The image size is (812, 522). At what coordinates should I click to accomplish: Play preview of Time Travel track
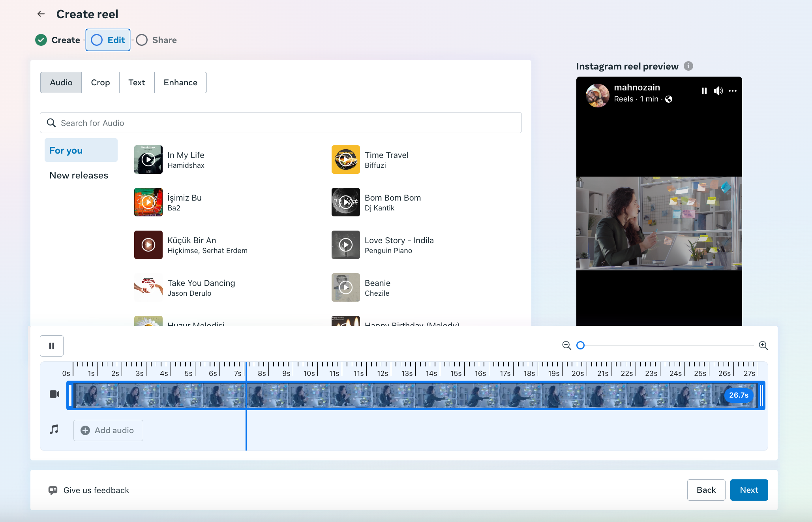pyautogui.click(x=346, y=160)
